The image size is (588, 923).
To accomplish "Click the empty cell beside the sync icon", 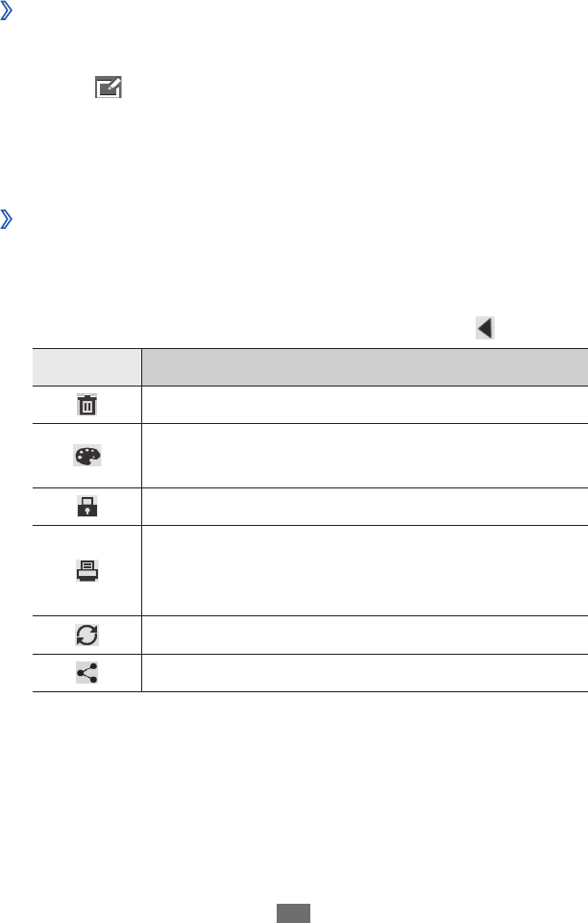I will tap(364, 635).
